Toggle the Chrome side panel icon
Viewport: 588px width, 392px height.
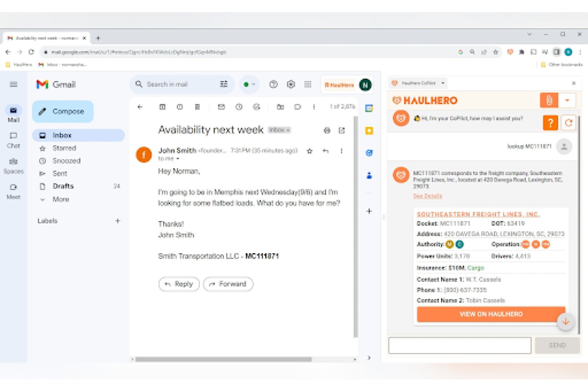[x=556, y=52]
